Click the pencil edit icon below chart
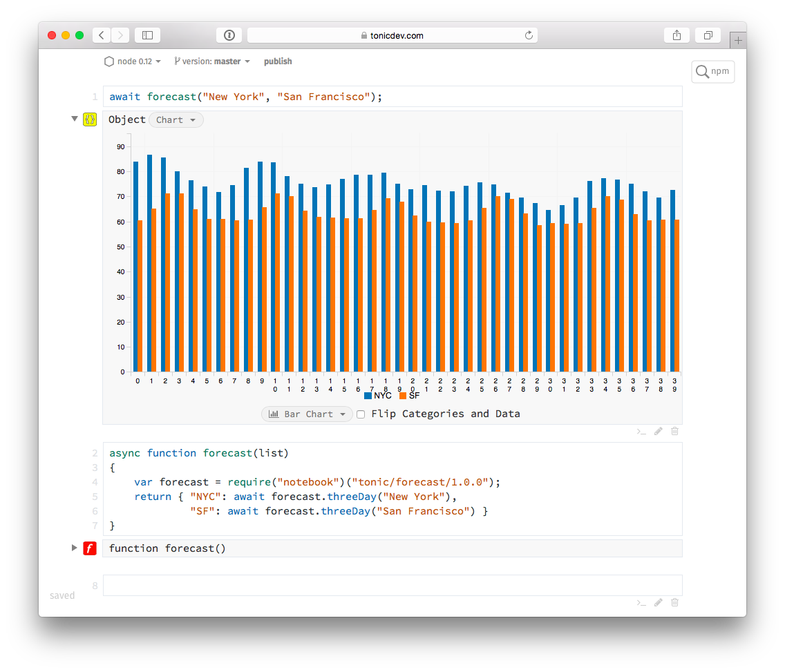The height and width of the screenshot is (672, 785). click(x=659, y=432)
